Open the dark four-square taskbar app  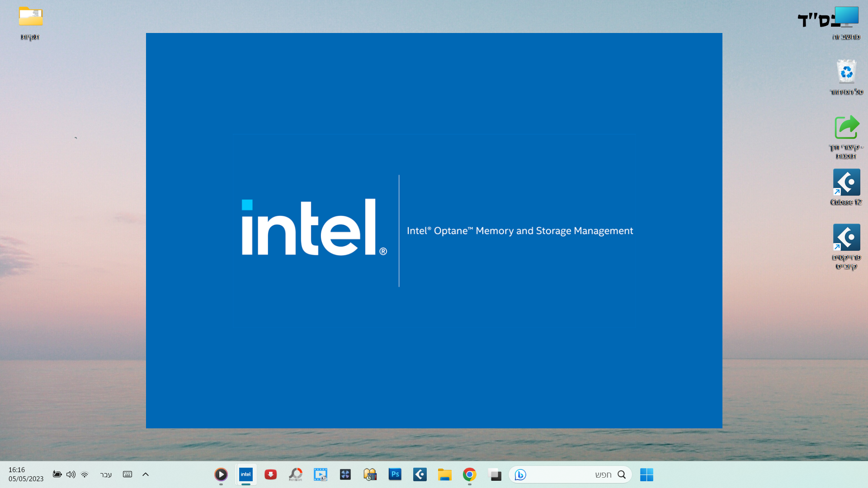pyautogui.click(x=345, y=474)
